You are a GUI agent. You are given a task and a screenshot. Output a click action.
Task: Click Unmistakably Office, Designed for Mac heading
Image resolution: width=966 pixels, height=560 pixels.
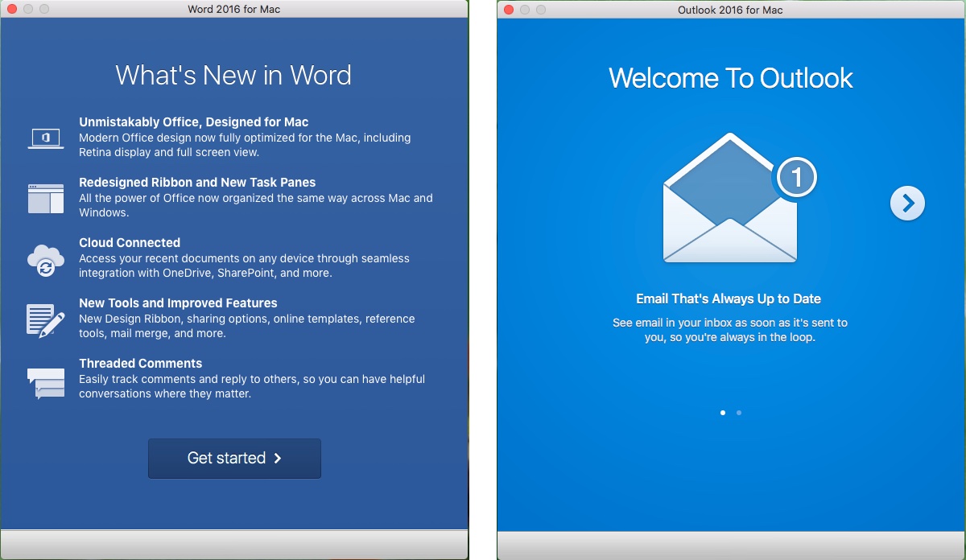(194, 122)
